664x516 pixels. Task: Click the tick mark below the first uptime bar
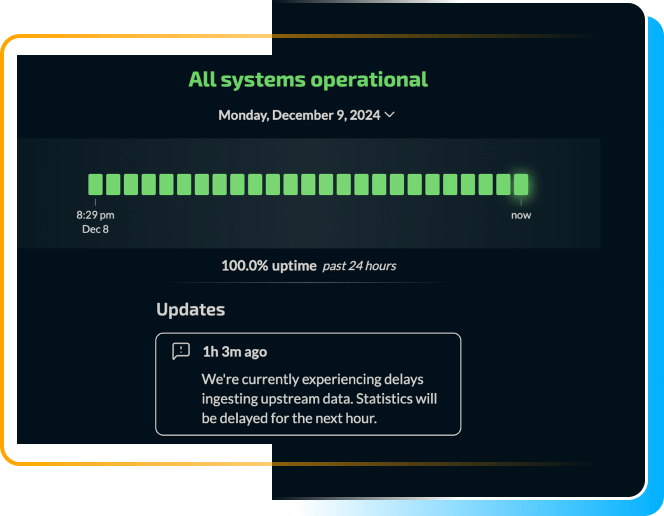(x=95, y=202)
